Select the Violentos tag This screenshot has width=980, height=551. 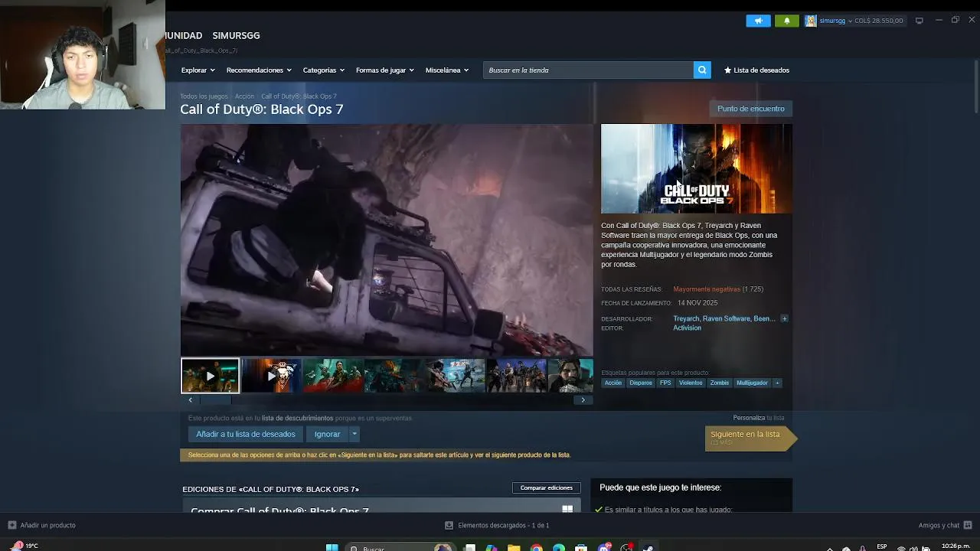[691, 383]
